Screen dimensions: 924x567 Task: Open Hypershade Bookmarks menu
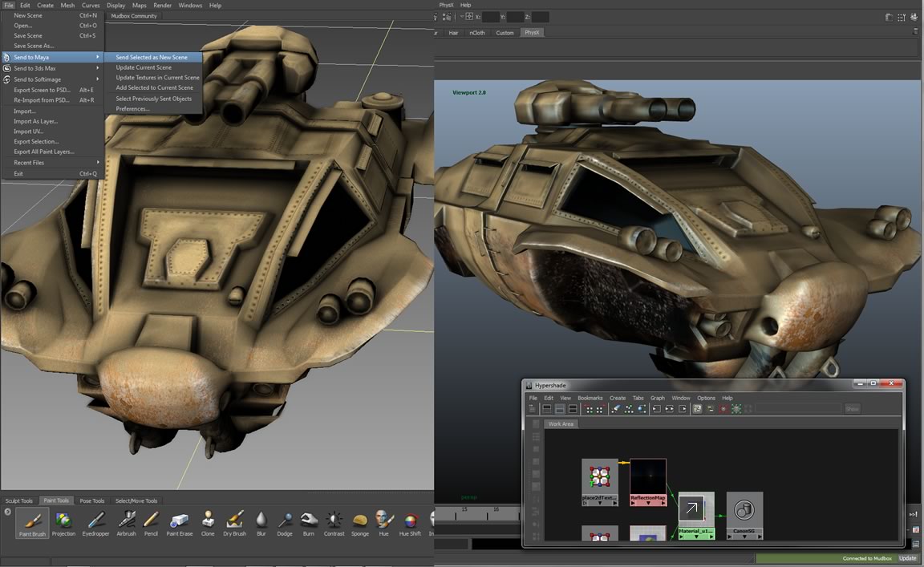(x=590, y=399)
